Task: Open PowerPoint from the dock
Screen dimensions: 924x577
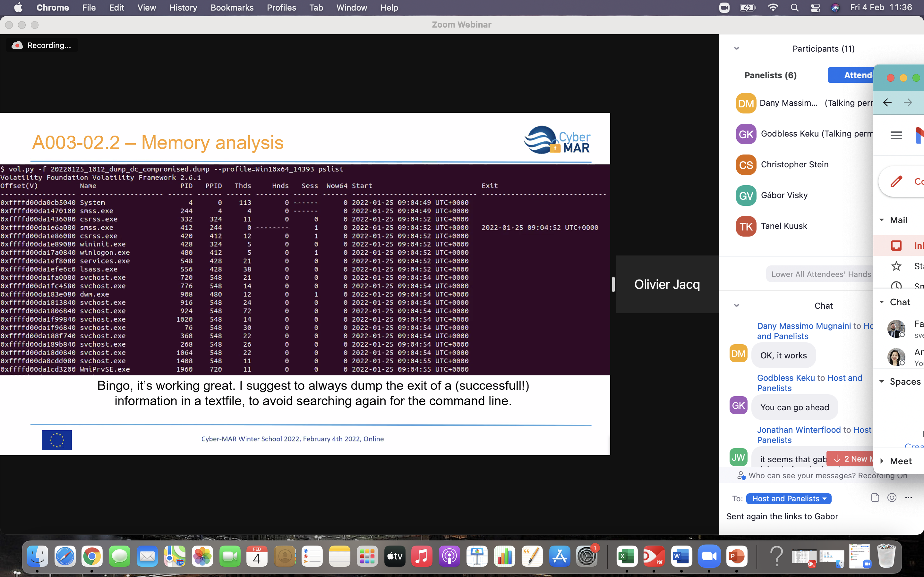Action: pos(737,556)
